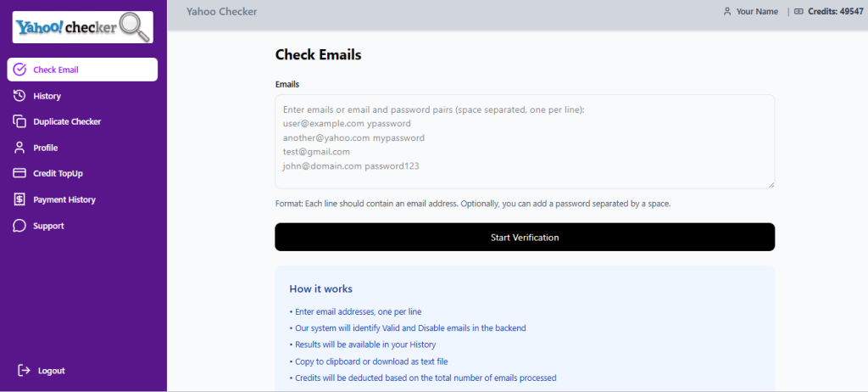868x392 pixels.
Task: Click the Payment History dollar icon
Action: coord(19,199)
